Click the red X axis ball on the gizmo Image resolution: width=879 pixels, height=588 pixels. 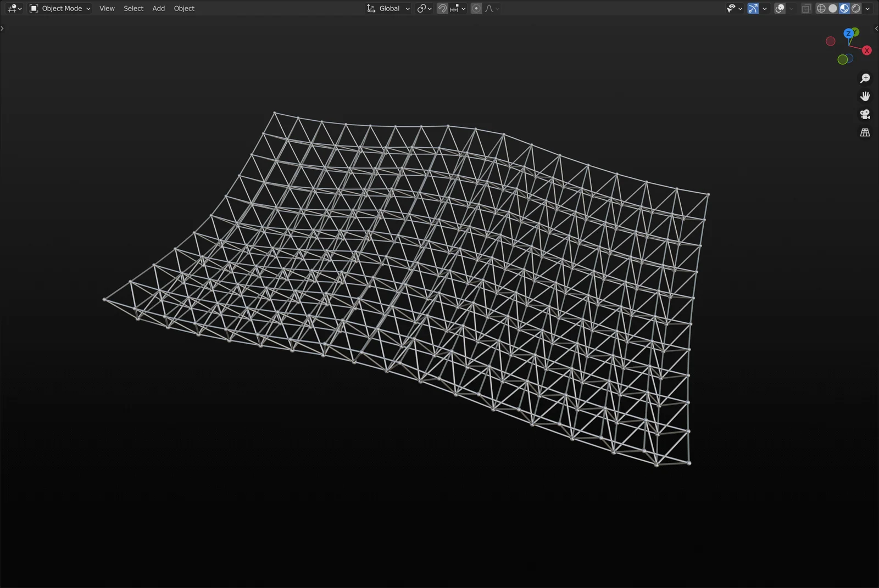(867, 50)
